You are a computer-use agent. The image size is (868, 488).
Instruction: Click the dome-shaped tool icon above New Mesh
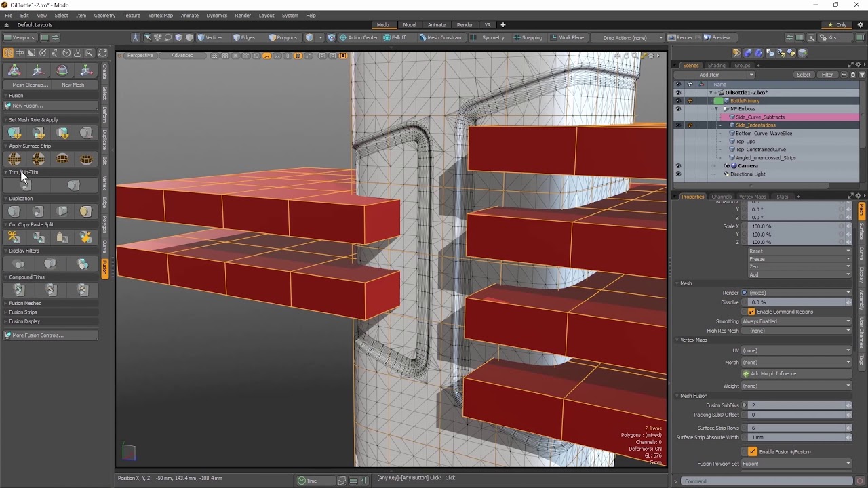point(62,70)
